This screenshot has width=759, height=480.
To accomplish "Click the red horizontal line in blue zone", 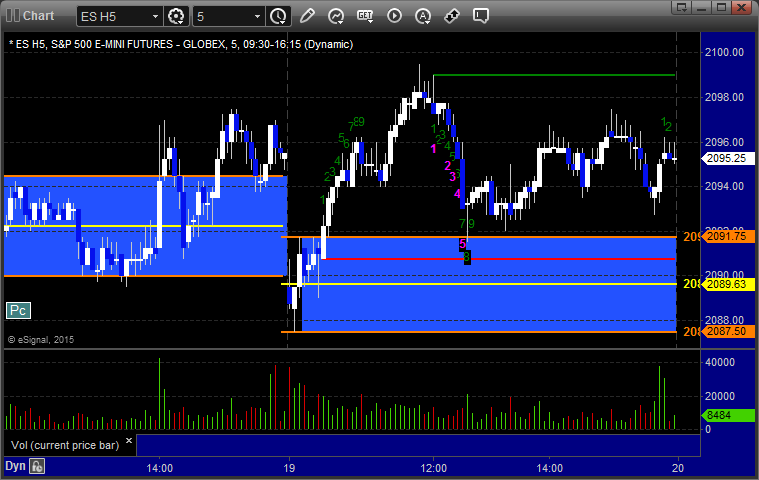I will [x=499, y=259].
